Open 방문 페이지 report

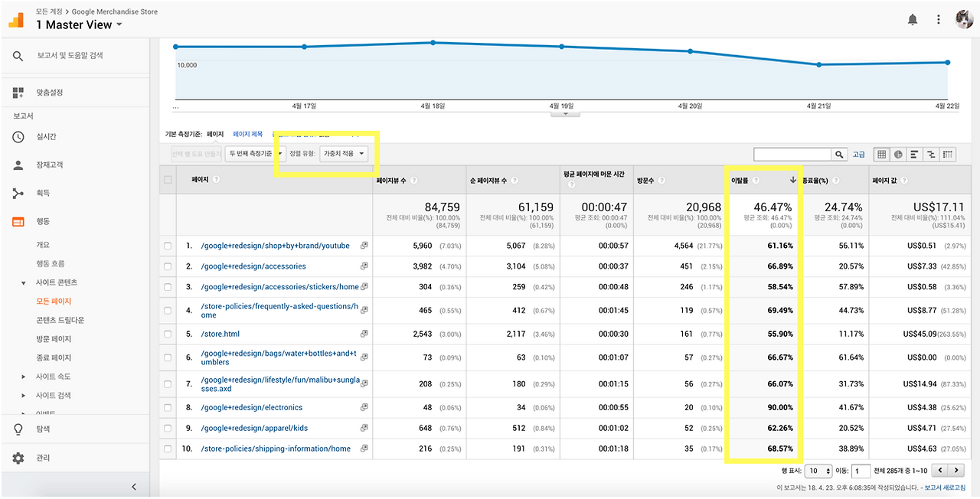[54, 339]
